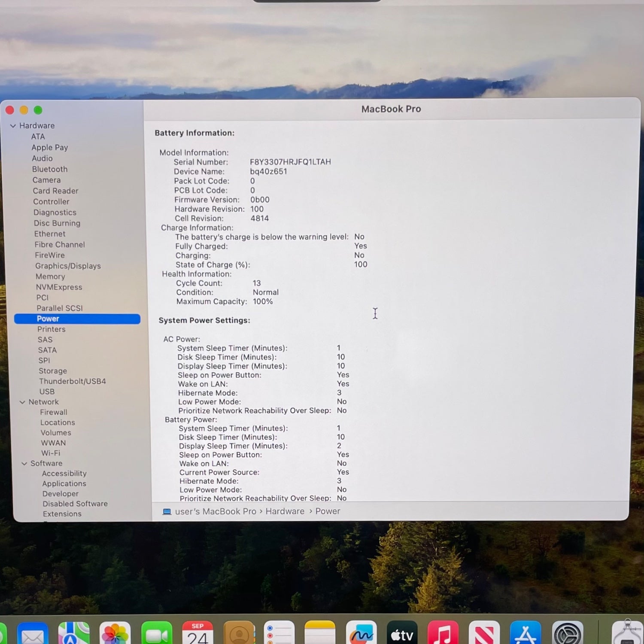Select Thunderbolt/USB4 in the sidebar

72,381
